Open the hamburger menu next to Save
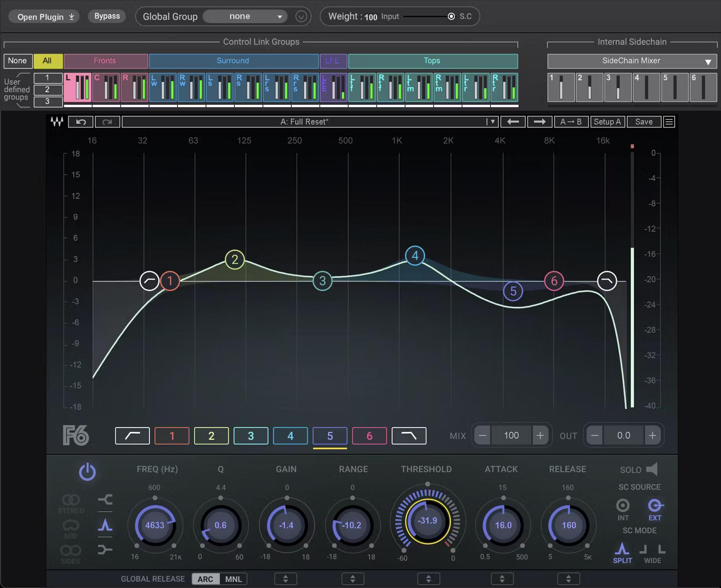This screenshot has width=721, height=588. click(x=669, y=122)
